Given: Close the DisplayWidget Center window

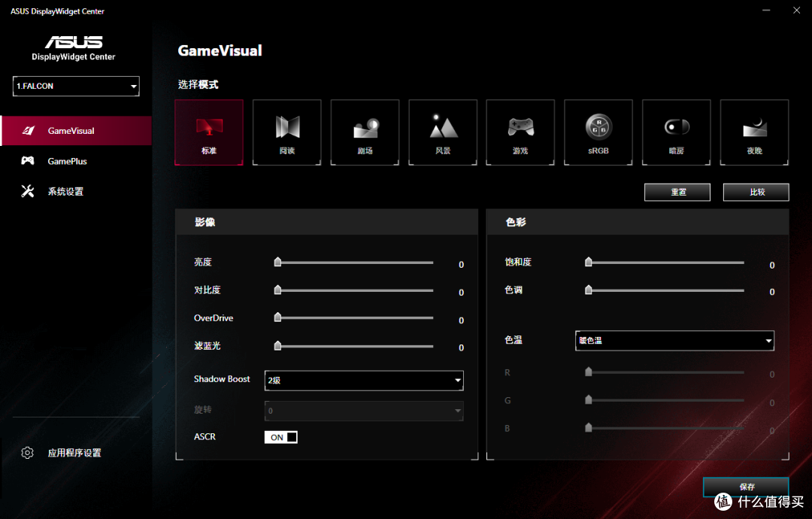Looking at the screenshot, I should tap(796, 11).
